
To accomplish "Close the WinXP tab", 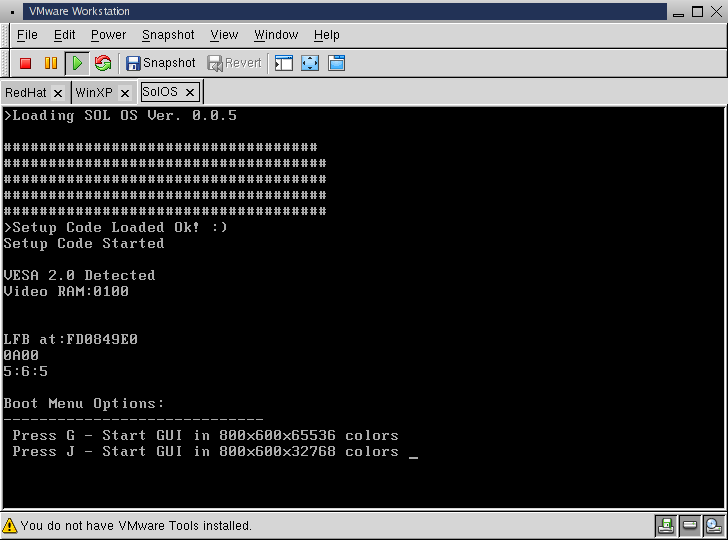I will point(124,94).
